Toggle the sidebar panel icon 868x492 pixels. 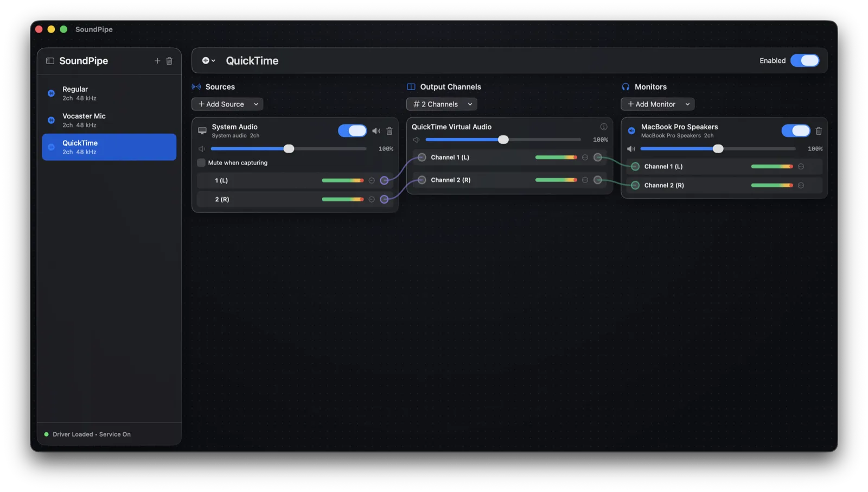pos(50,61)
